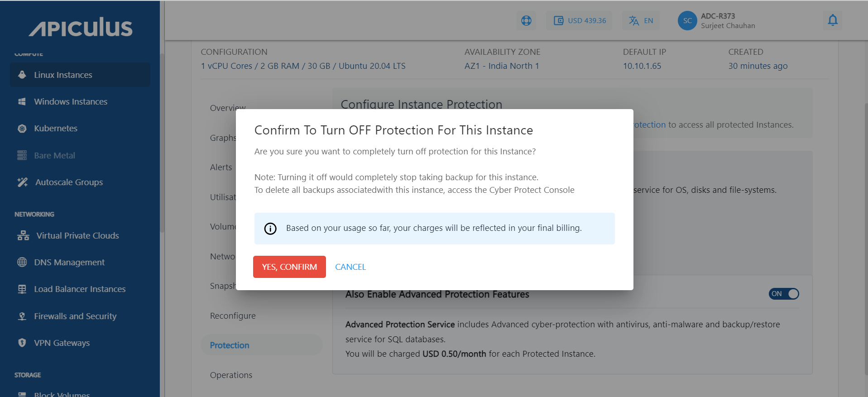Click the Apiculus logo
The image size is (868, 397).
(x=82, y=28)
